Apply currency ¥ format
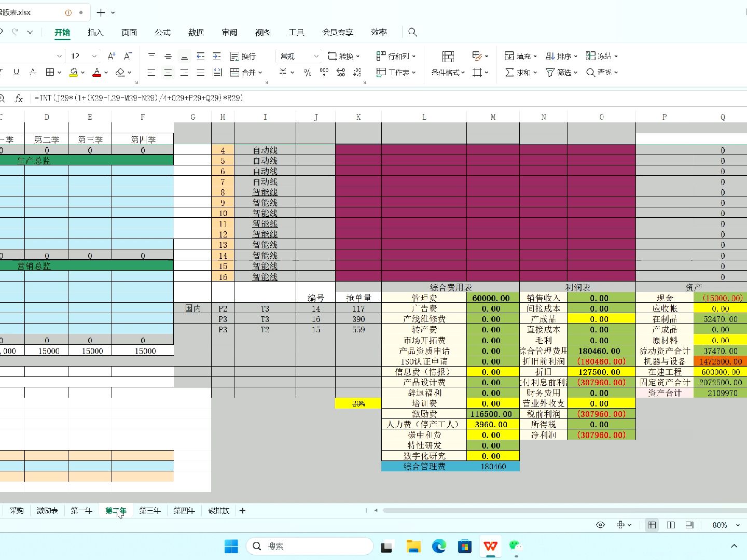 coord(283,73)
